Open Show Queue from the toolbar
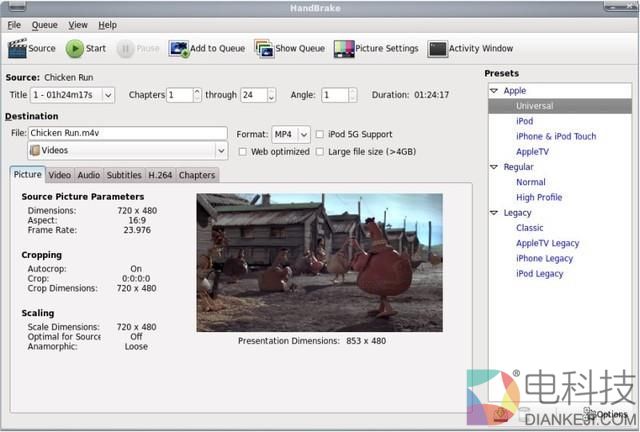 coord(264,48)
